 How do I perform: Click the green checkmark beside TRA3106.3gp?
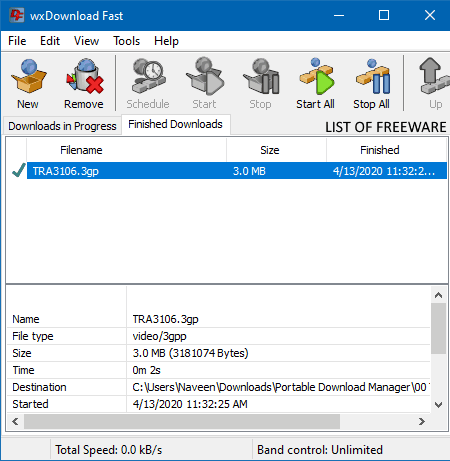tap(19, 170)
